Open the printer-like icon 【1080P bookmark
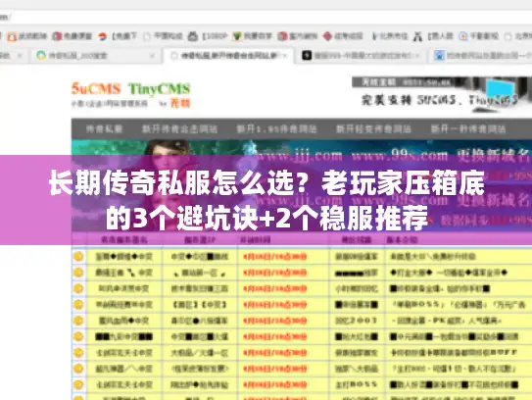 click(208, 36)
